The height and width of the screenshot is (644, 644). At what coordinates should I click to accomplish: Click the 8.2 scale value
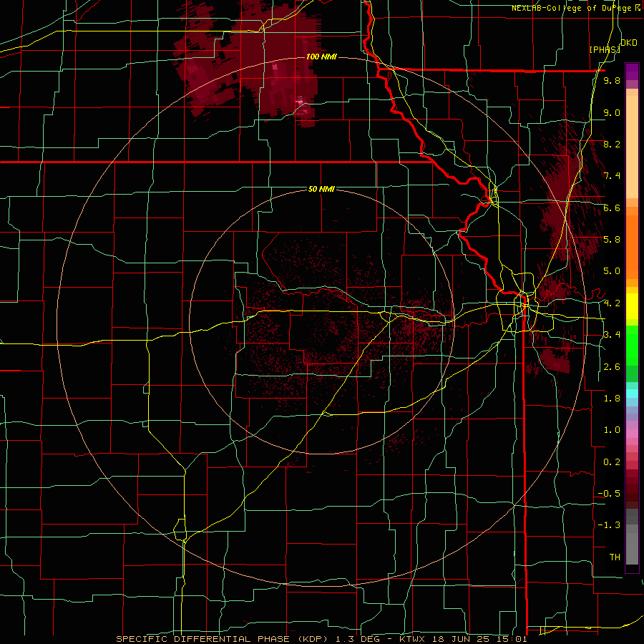point(612,144)
